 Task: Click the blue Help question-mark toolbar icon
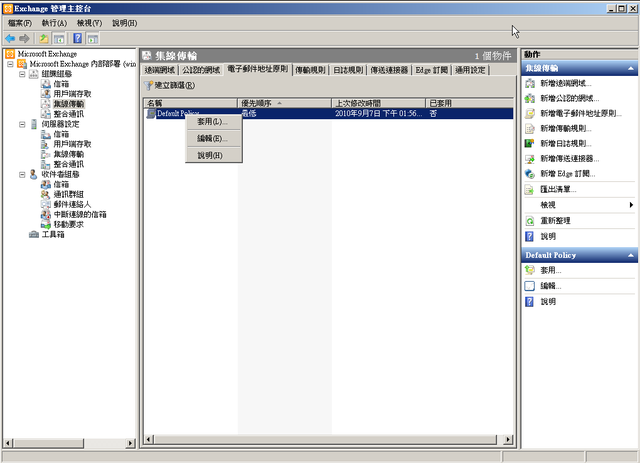coord(78,39)
